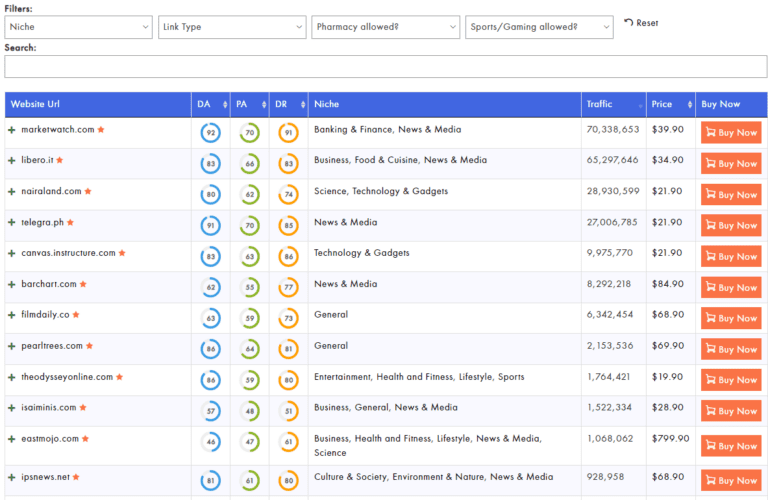
Task: Expand theodysseyonline.com row with plus icon
Action: [x=12, y=377]
